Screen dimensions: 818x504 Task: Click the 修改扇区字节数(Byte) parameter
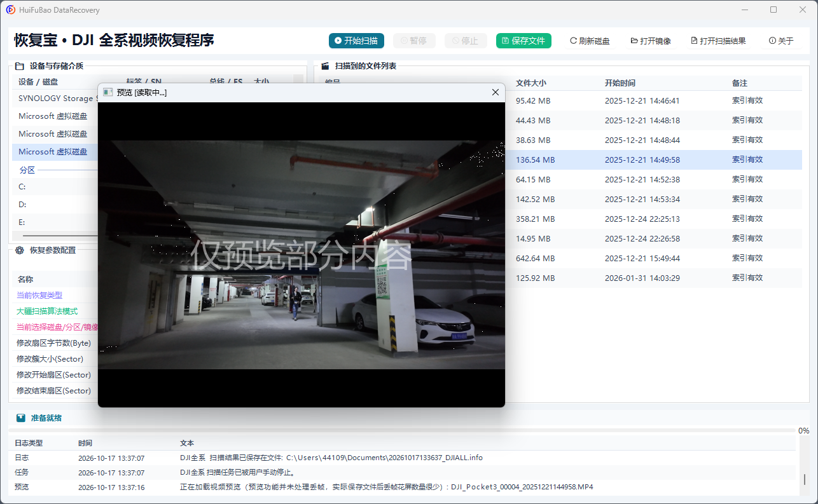tap(55, 343)
